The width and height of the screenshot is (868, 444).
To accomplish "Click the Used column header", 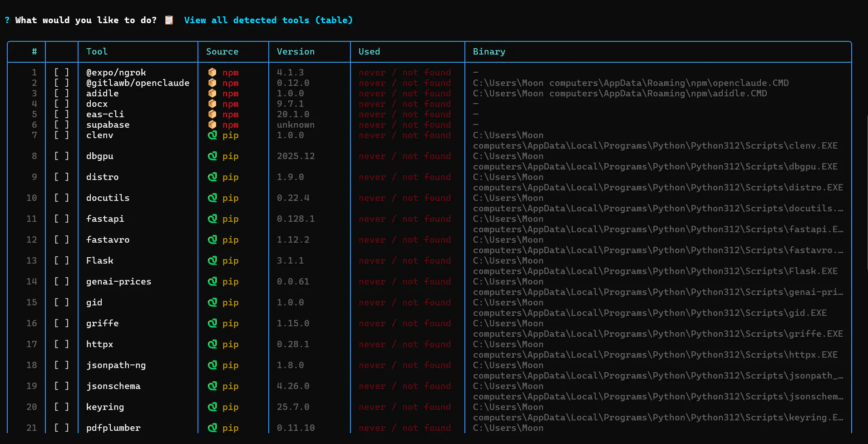I will (x=369, y=51).
